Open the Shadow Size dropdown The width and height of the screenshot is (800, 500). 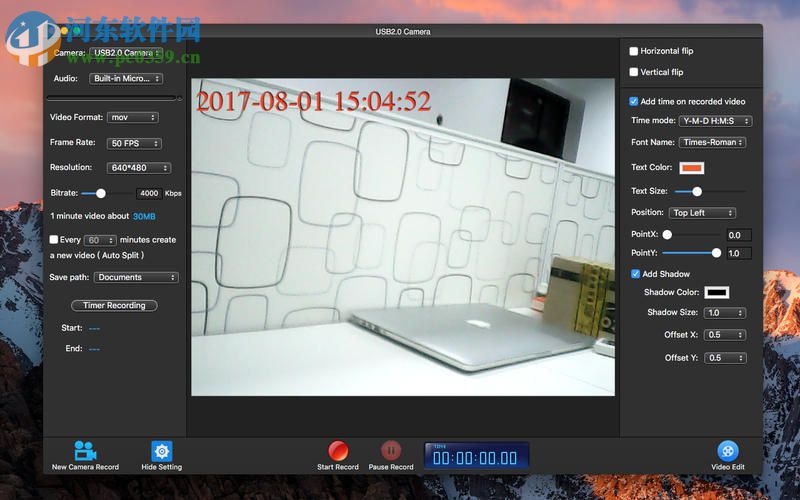[724, 313]
